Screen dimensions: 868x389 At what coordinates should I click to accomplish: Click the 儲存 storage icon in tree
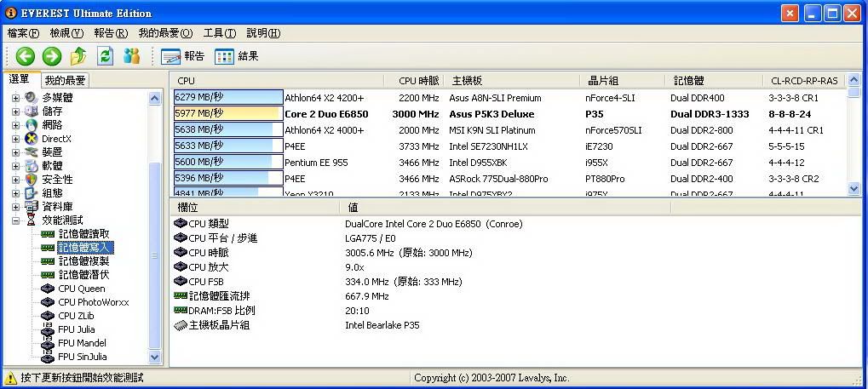pos(32,112)
